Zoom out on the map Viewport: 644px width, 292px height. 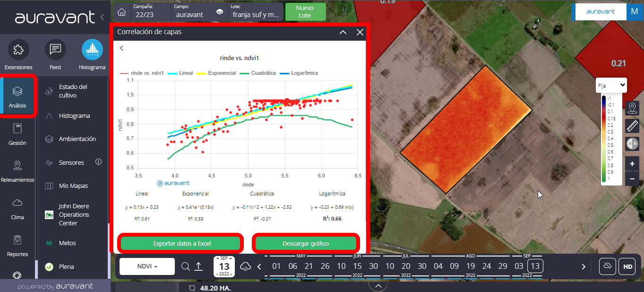pos(632,179)
